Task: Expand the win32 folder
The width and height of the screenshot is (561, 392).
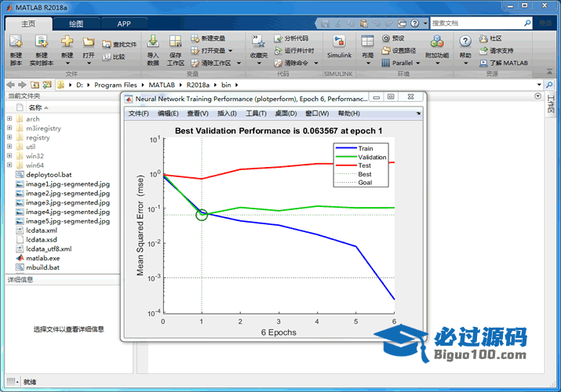Action: pyautogui.click(x=9, y=156)
